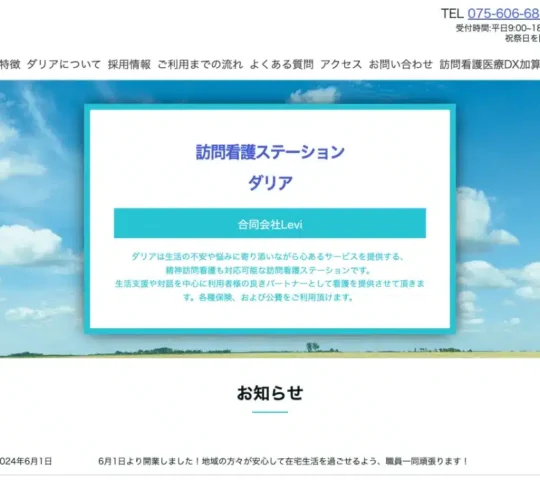Click the TEL label
The height and width of the screenshot is (480, 540).
coord(453,14)
